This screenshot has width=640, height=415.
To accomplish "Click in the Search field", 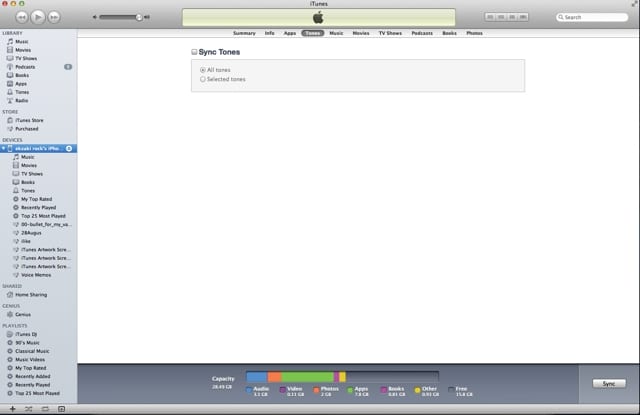I will [x=592, y=17].
